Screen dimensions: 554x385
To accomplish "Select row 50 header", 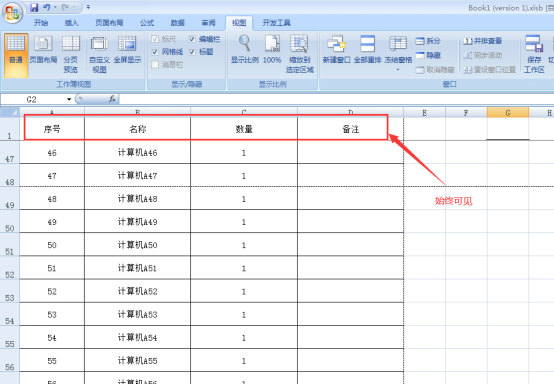I will tap(10, 221).
